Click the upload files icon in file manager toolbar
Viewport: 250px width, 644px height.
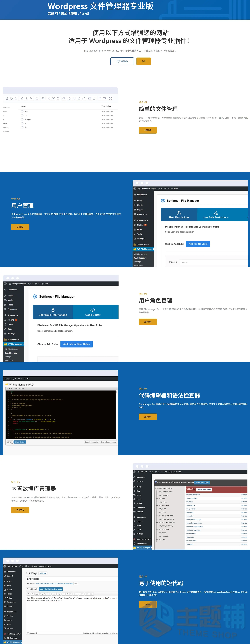pyautogui.click(x=16, y=98)
